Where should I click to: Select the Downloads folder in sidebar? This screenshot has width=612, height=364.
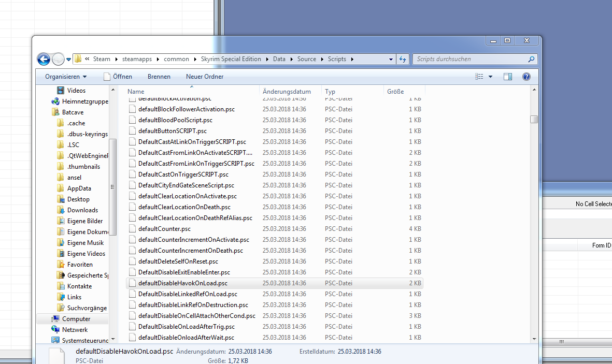(x=82, y=210)
